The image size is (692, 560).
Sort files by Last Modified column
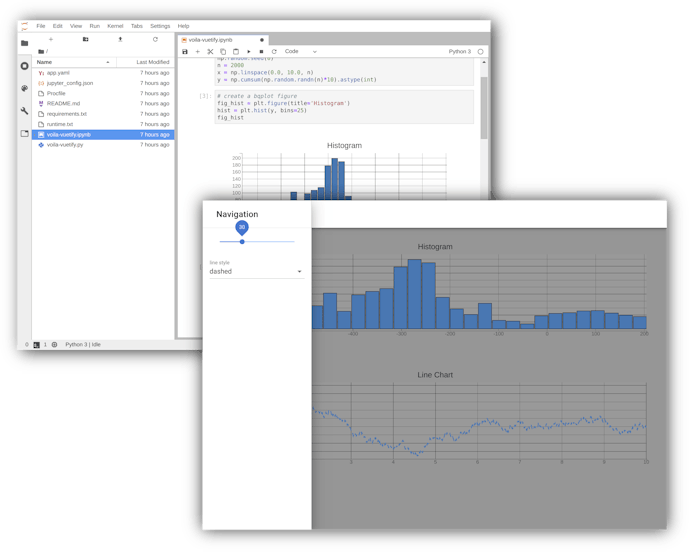[x=146, y=62]
